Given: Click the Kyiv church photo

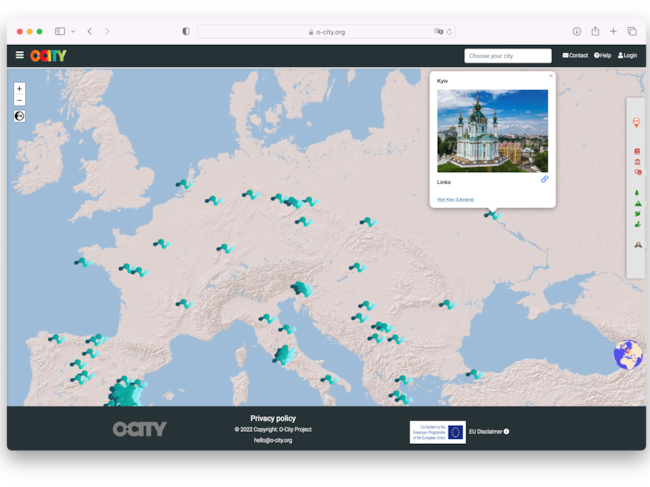Looking at the screenshot, I should pyautogui.click(x=492, y=130).
